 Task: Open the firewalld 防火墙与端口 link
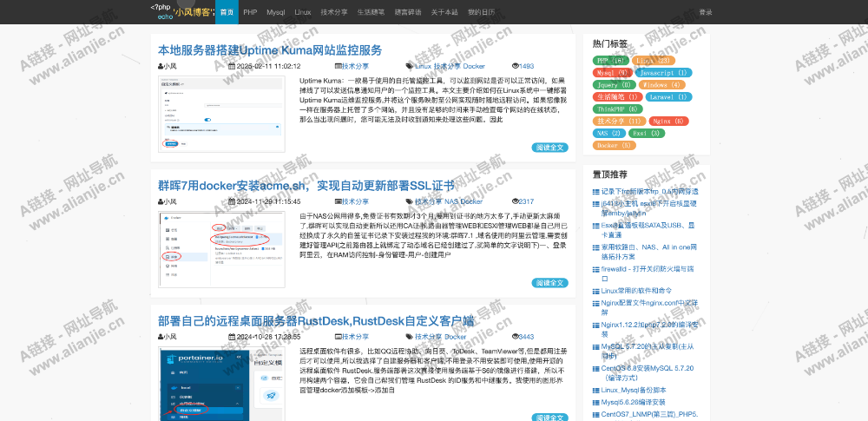coord(648,274)
